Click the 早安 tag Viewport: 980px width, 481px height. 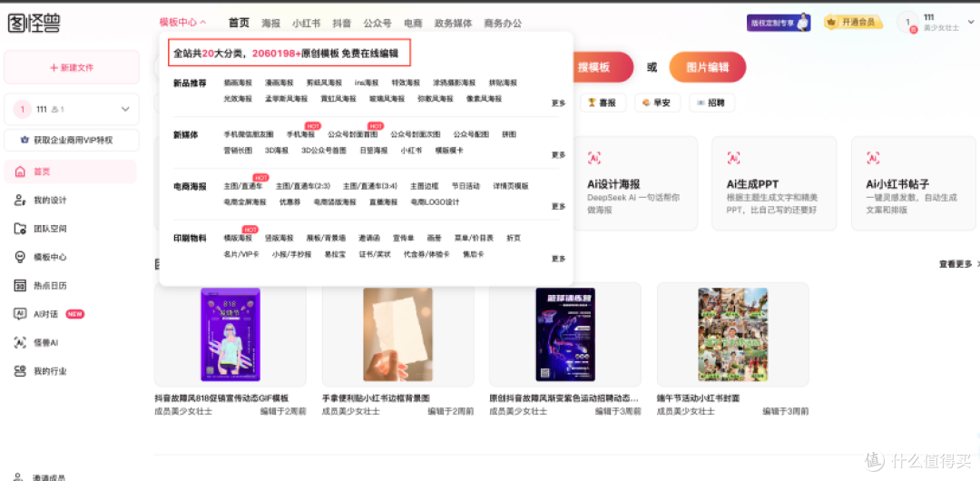(656, 103)
